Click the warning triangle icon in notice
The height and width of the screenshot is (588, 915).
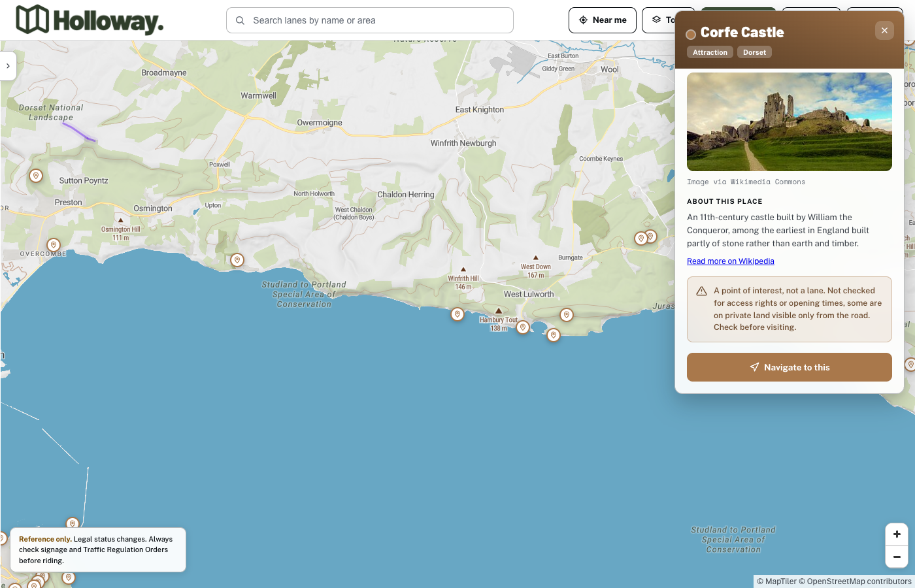701,291
